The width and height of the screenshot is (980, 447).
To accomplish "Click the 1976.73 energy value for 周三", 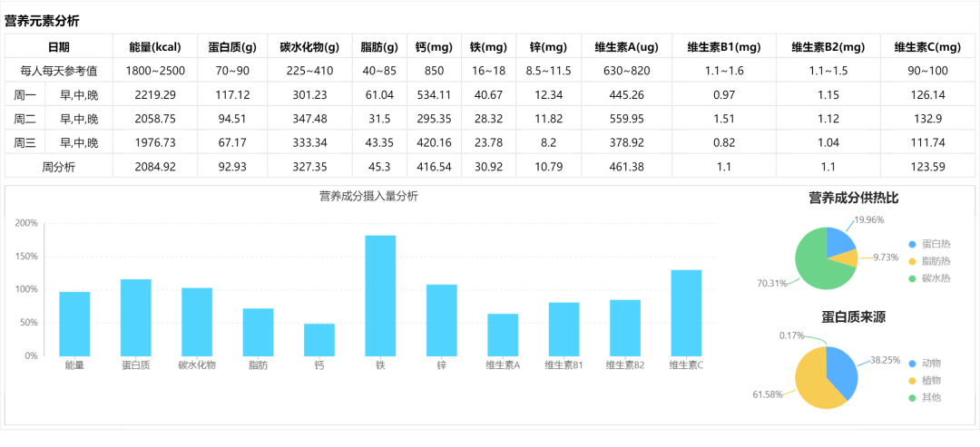I will click(155, 143).
